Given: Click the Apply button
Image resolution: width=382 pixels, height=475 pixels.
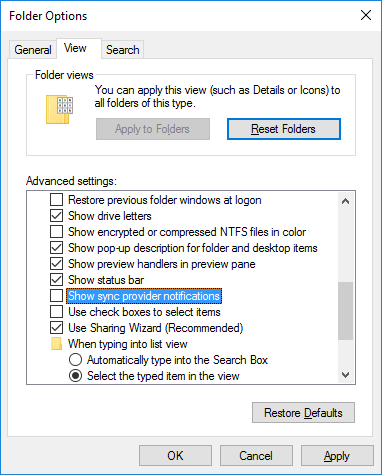Looking at the screenshot, I should (337, 455).
